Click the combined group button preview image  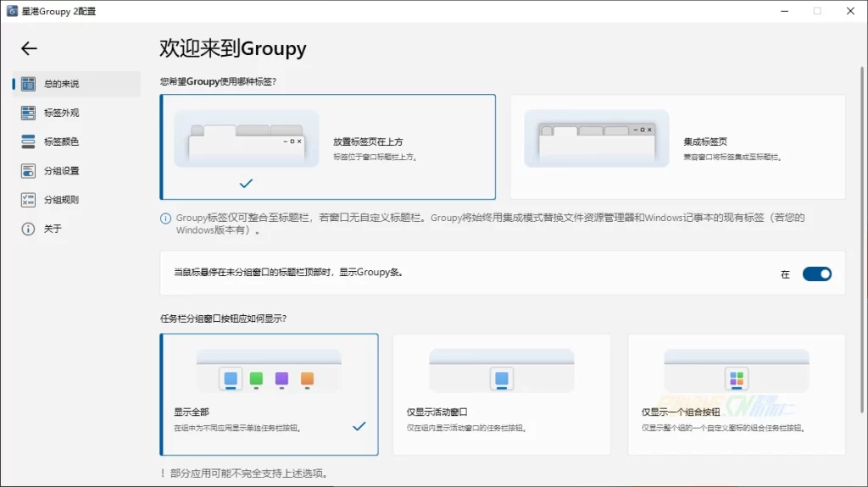point(736,370)
